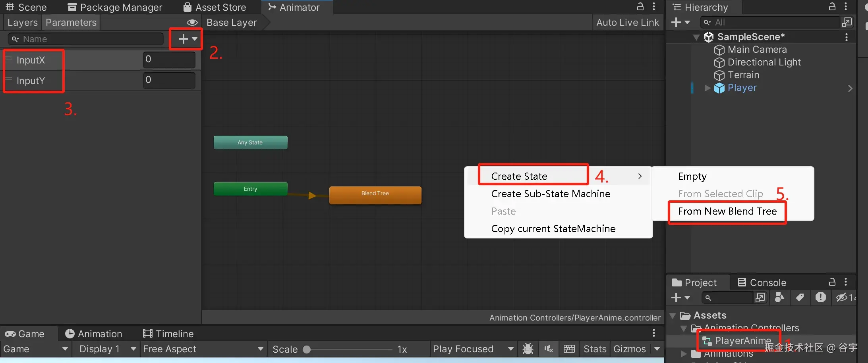Open search window icon in Hierarchy
Screen dimensions: 868x363
pos(847,23)
